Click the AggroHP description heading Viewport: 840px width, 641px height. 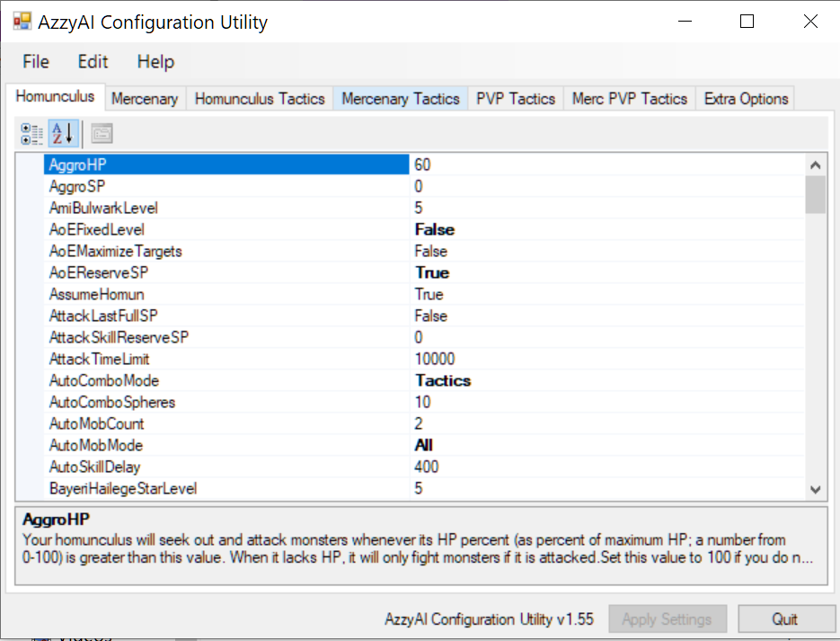click(x=56, y=520)
